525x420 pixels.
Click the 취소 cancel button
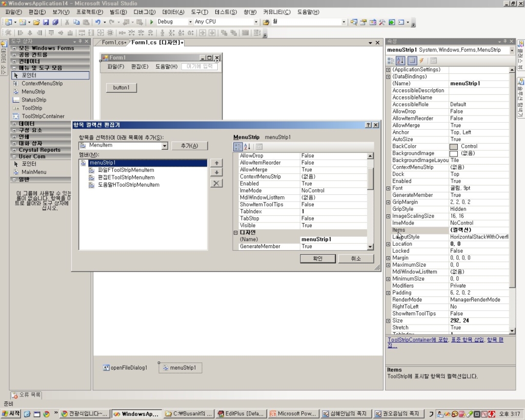356,258
